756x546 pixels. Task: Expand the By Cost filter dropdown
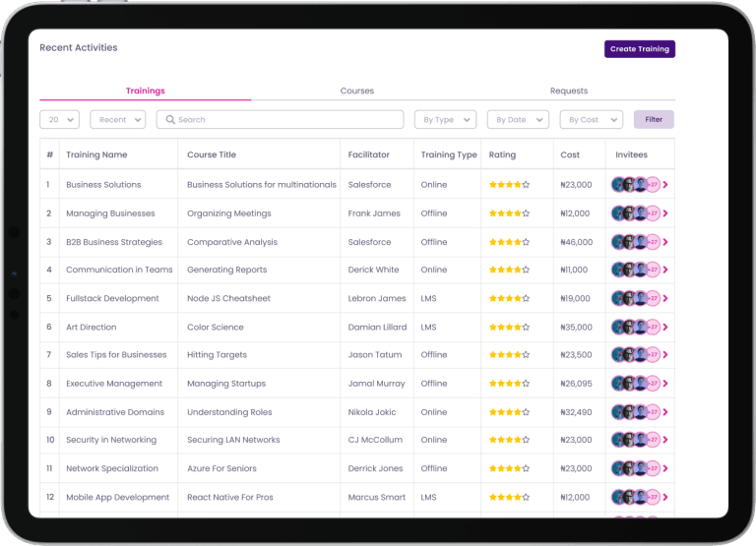pyautogui.click(x=591, y=120)
